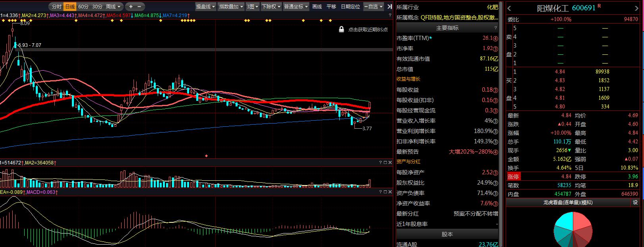This screenshot has width=644, height=247.
Task: Click the lock icon for BS points
Action: coord(341,29)
